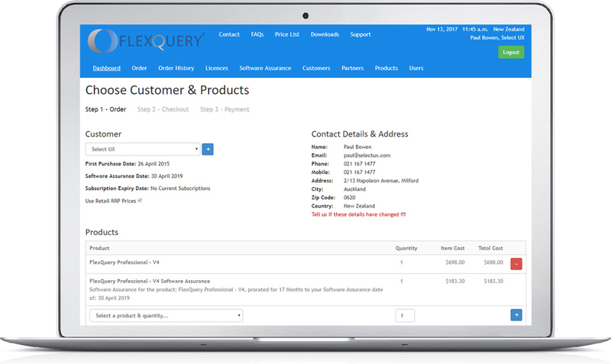Screen dimensions: 611x364
Task: Go to FAQs page
Action: tap(257, 34)
